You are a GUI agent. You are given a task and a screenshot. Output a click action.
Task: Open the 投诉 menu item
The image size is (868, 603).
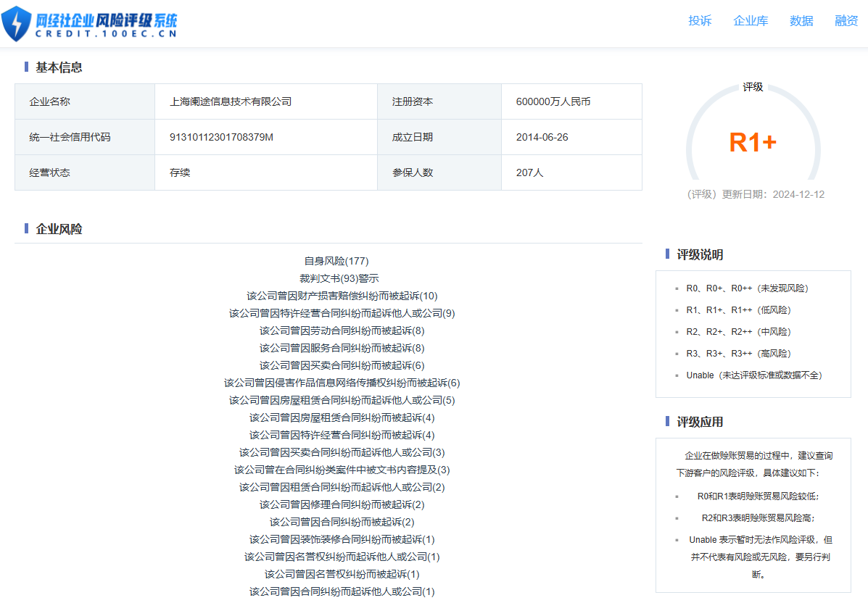pos(700,21)
